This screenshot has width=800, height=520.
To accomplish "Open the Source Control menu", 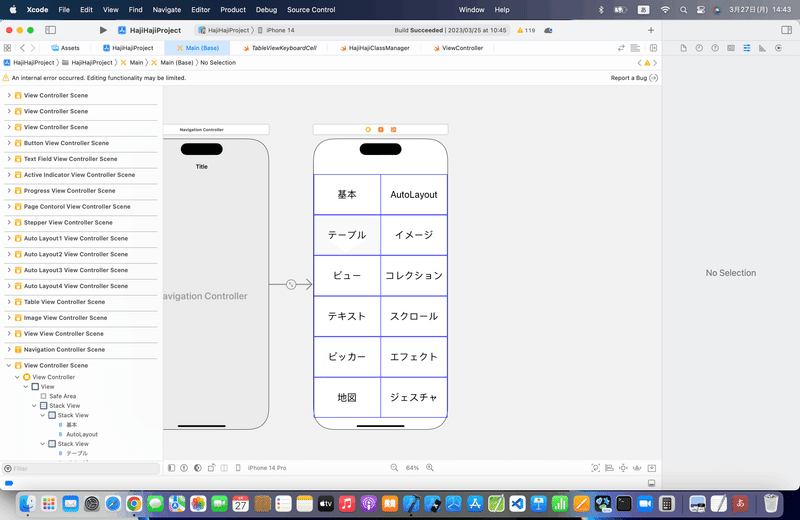I will 311,10.
